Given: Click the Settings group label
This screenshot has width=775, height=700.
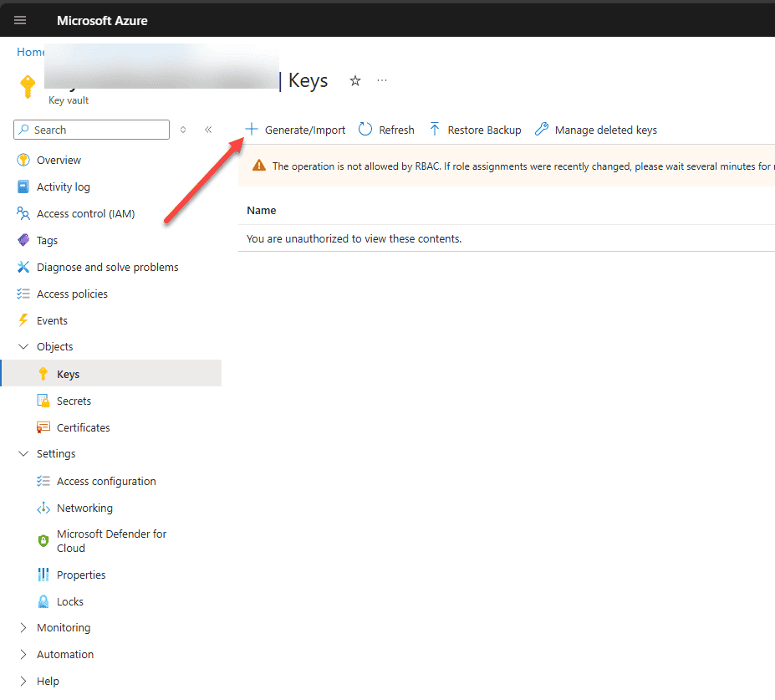Looking at the screenshot, I should pos(56,454).
